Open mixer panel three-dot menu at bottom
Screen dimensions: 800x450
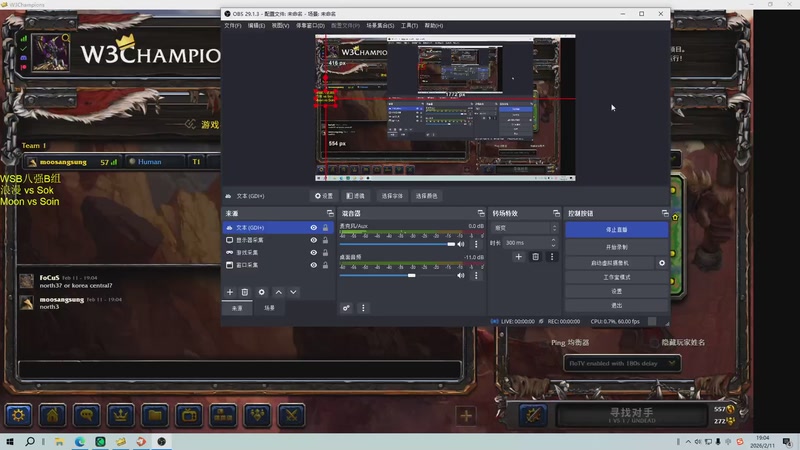[x=363, y=308]
